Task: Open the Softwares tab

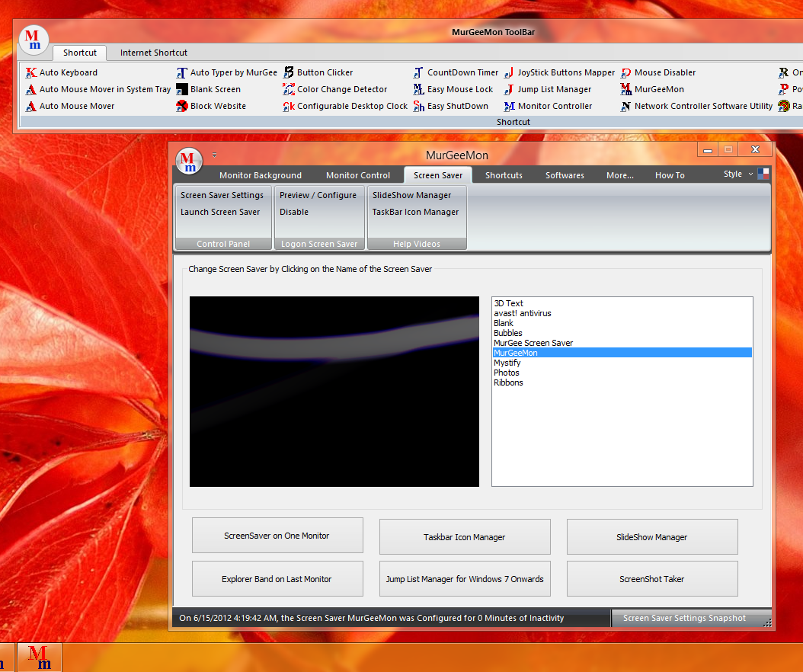Action: point(565,175)
